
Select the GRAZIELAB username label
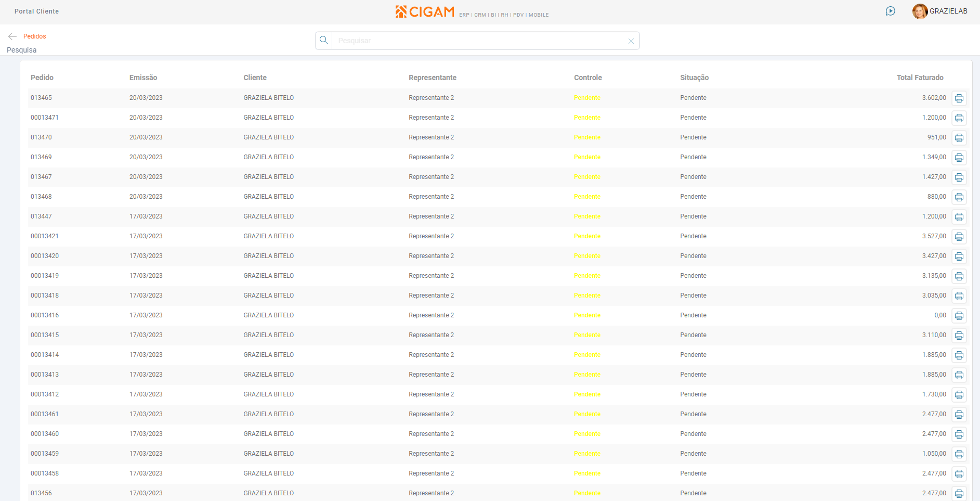click(948, 11)
